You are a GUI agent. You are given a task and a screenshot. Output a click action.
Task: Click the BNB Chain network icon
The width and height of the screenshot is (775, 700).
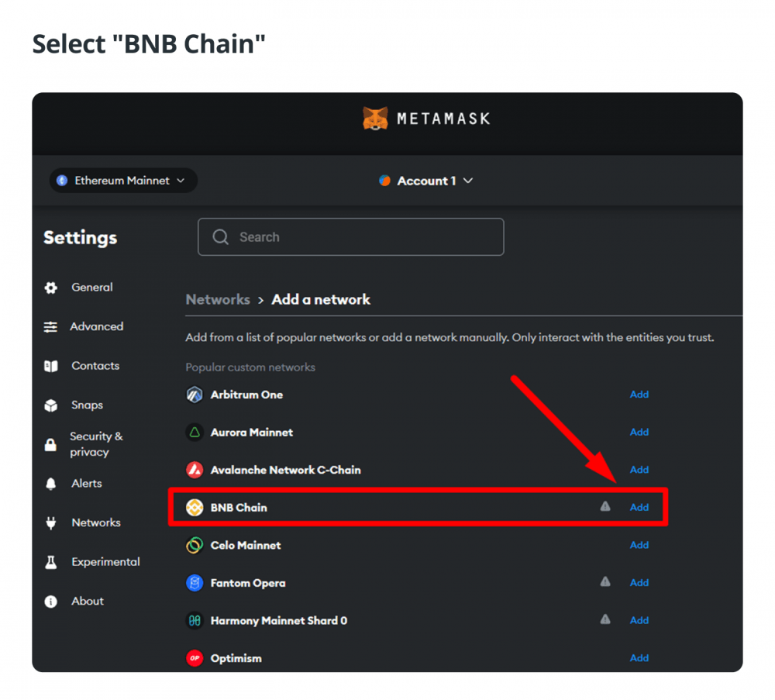point(195,507)
